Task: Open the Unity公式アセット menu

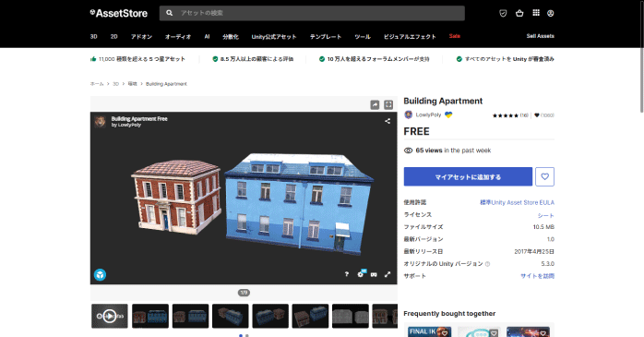Action: (x=274, y=37)
